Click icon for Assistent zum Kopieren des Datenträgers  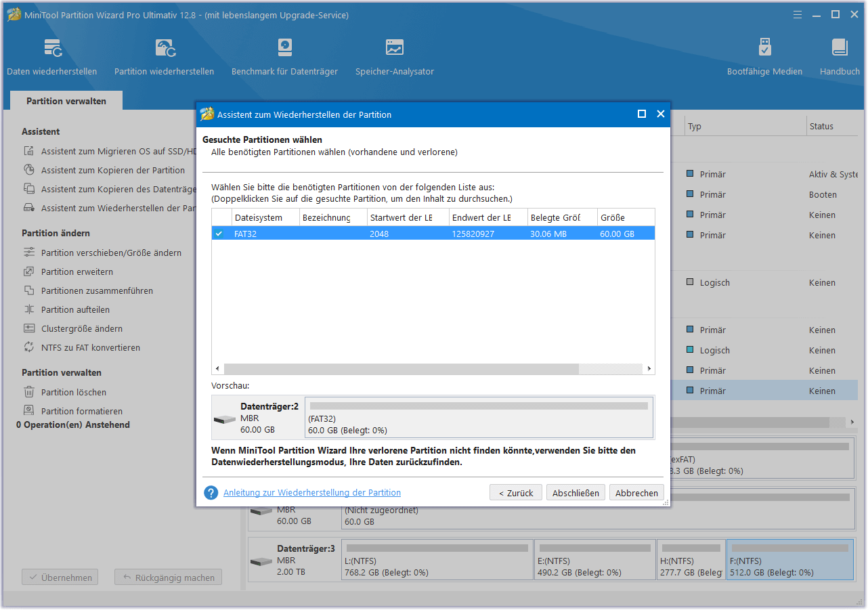[29, 190]
